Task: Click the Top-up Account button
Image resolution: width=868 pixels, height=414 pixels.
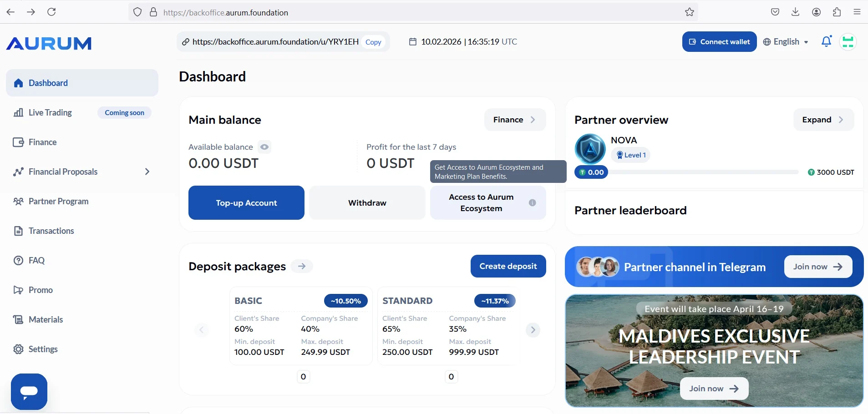Action: coord(246,203)
